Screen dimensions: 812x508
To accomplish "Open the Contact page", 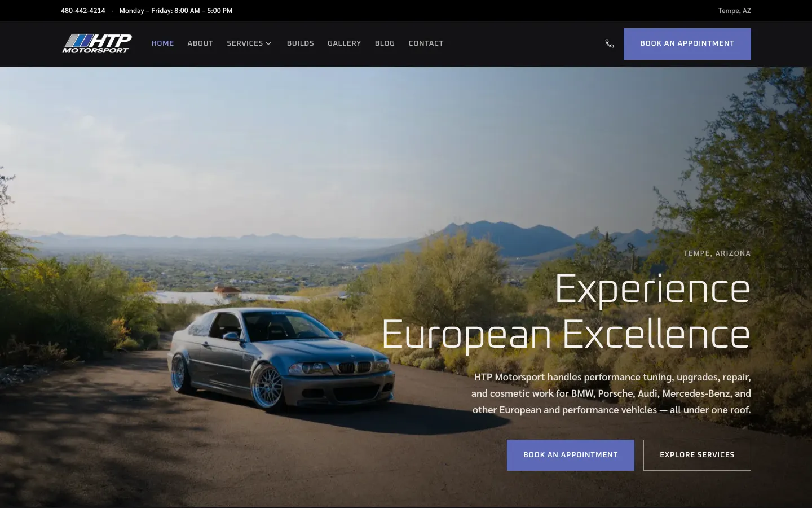I will pos(426,43).
